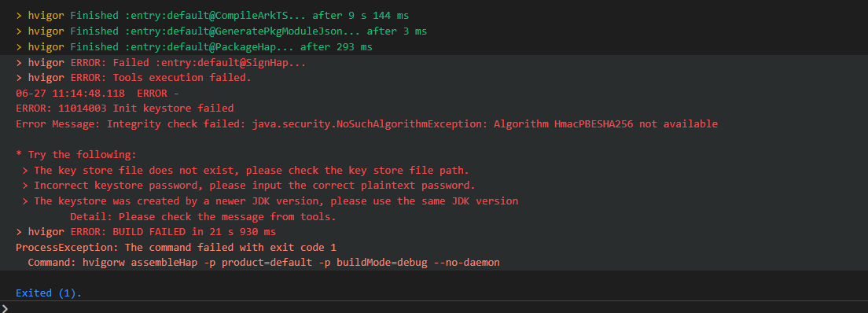Click the ProcessException exit code 1 line
The width and height of the screenshot is (868, 313).
pos(176,247)
